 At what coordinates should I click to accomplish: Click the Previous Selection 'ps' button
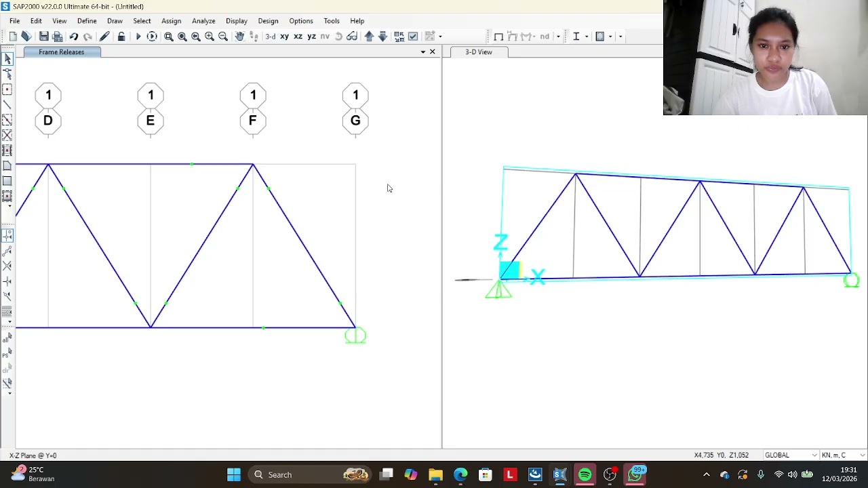[7, 354]
